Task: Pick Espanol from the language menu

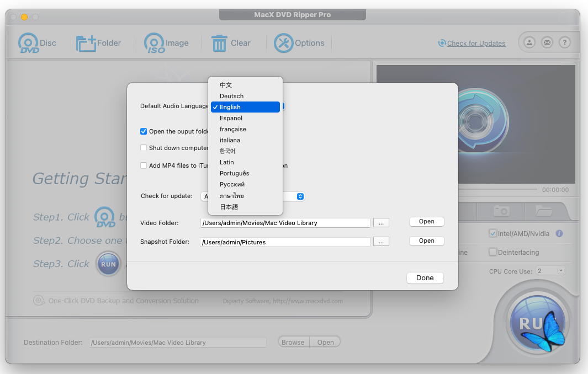Action: tap(245, 118)
